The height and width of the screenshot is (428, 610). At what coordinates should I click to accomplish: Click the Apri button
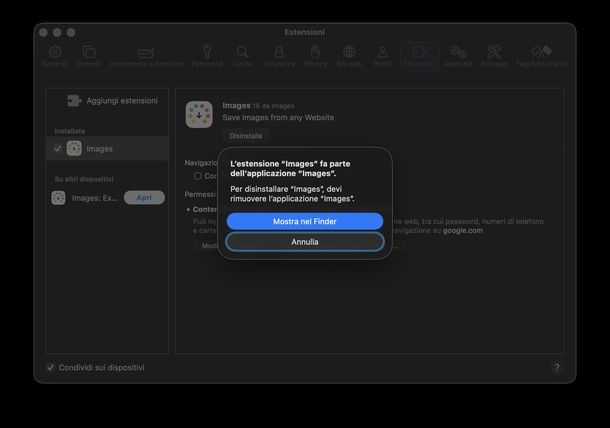click(144, 198)
